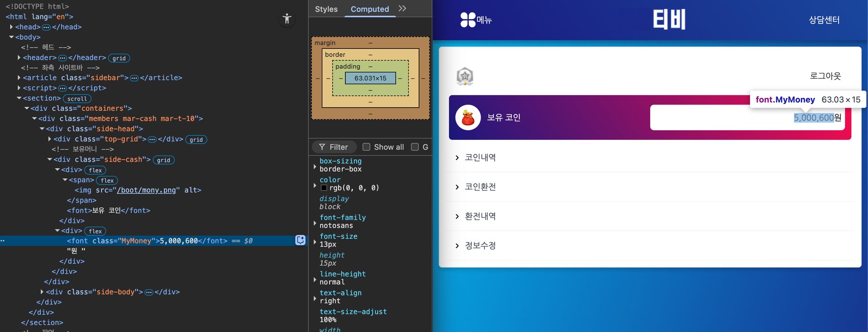868x332 pixels.
Task: Toggle the header grid badge
Action: (119, 58)
